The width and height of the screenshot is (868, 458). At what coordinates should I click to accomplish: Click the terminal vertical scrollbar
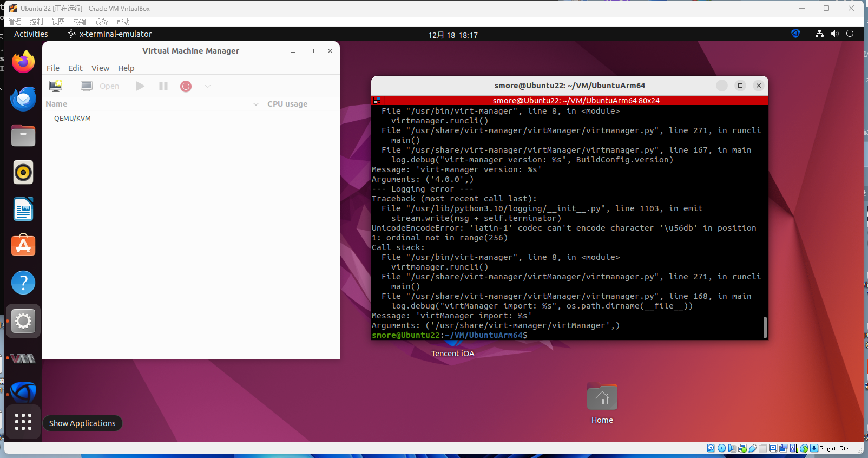pyautogui.click(x=765, y=327)
